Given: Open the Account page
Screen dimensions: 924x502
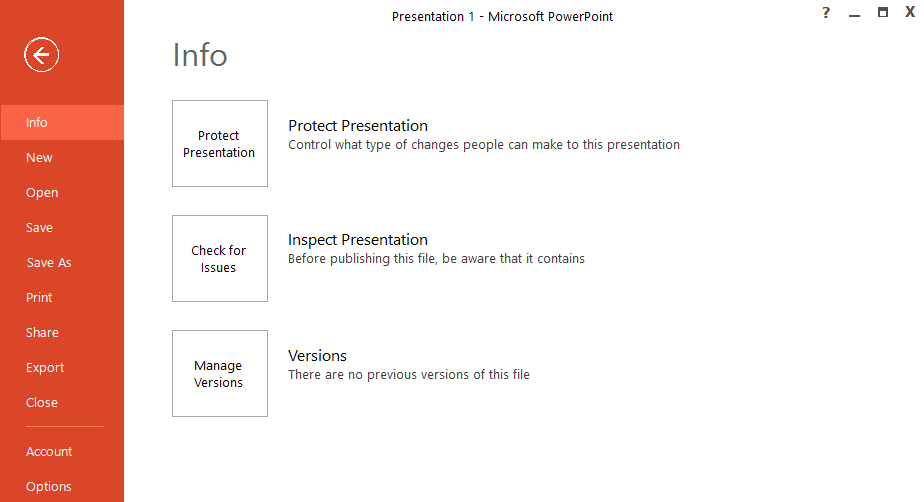Looking at the screenshot, I should (49, 452).
